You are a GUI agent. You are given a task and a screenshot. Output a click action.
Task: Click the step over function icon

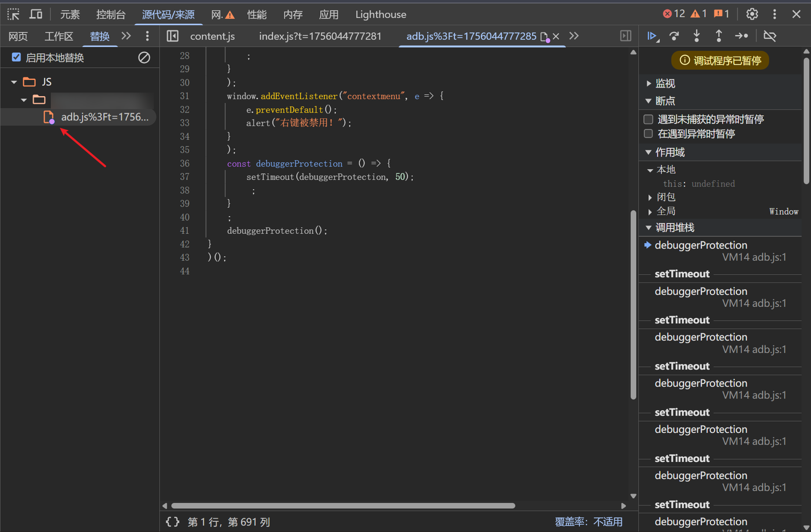pyautogui.click(x=674, y=36)
